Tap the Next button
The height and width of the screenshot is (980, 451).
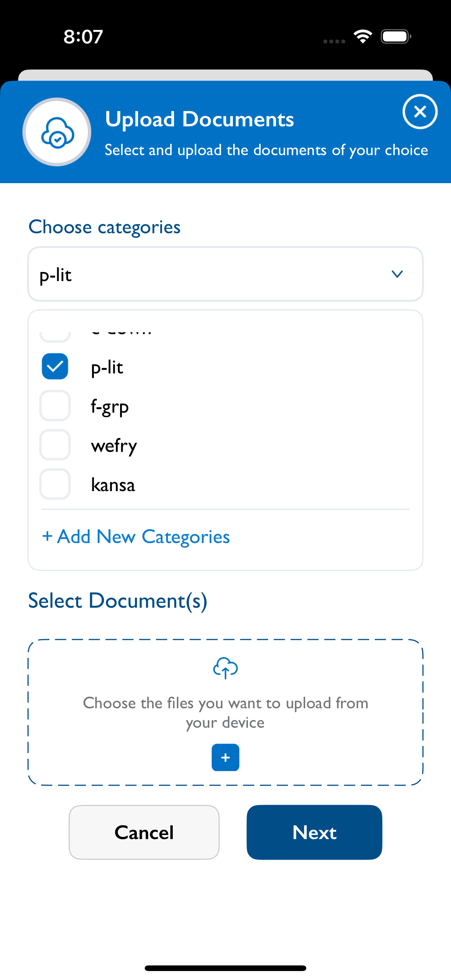(x=315, y=832)
